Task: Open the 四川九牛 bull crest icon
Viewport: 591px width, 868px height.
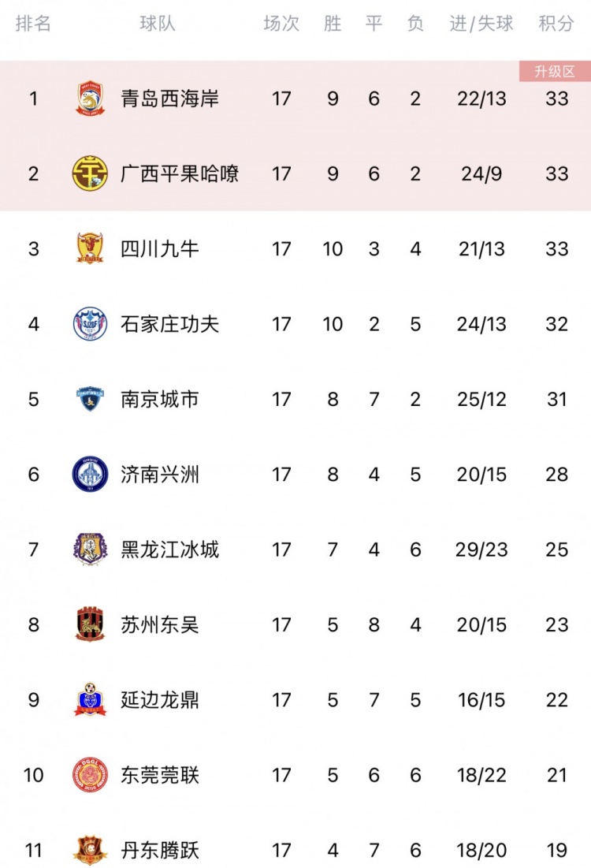Action: (x=90, y=248)
